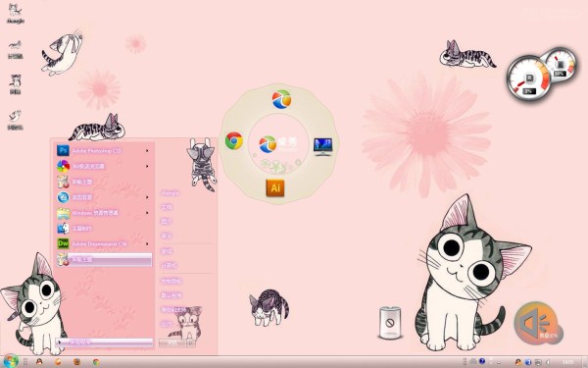Expand the blue globe app's submenu arrow
The image size is (588, 368).
point(147,197)
